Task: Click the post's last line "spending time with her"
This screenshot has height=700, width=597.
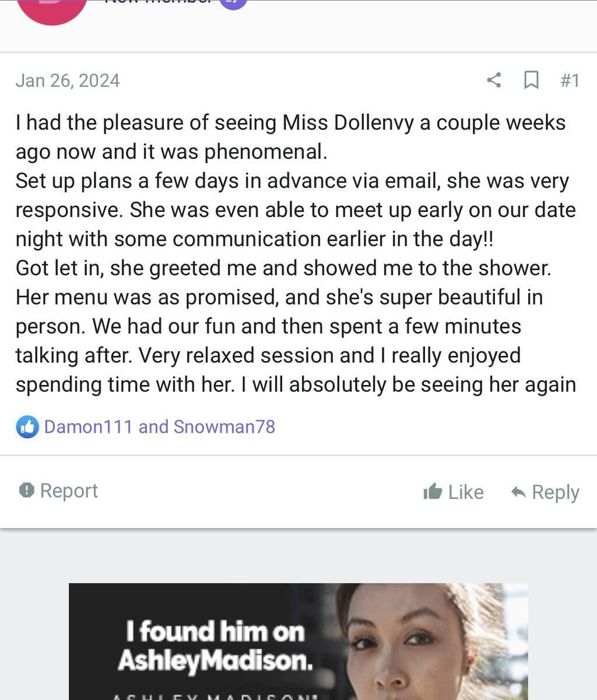Action: [x=295, y=385]
